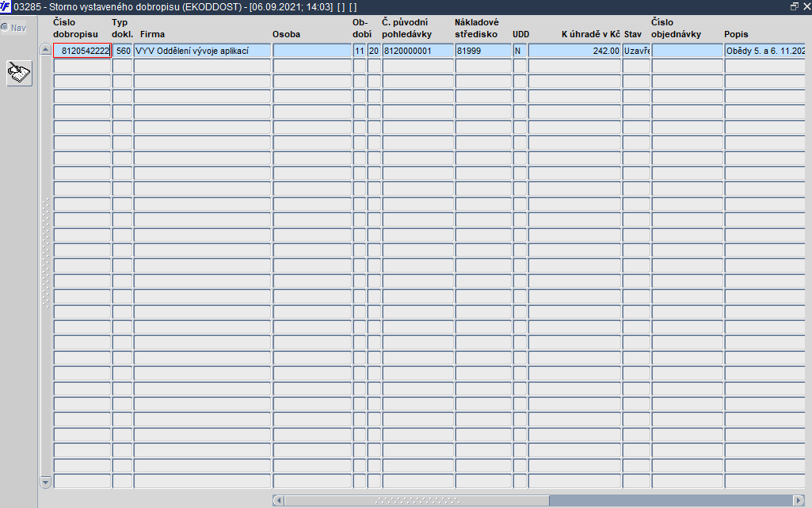Click the UDD cell with value N

[x=520, y=51]
